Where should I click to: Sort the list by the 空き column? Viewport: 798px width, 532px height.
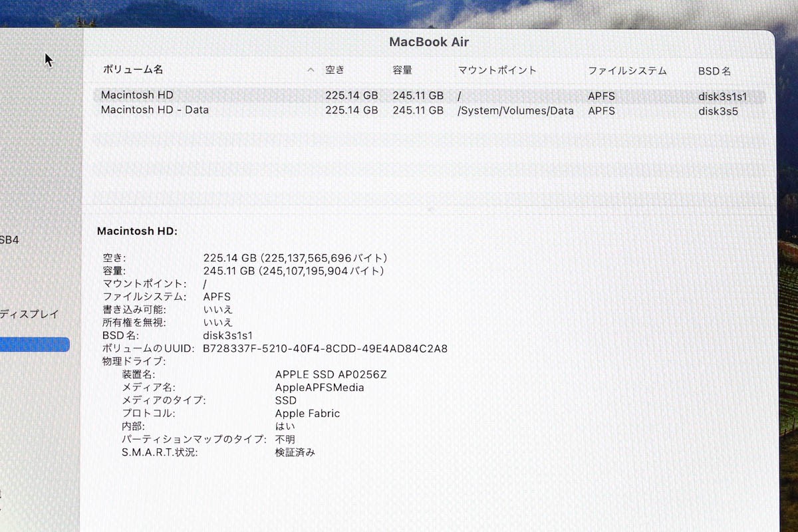(334, 69)
